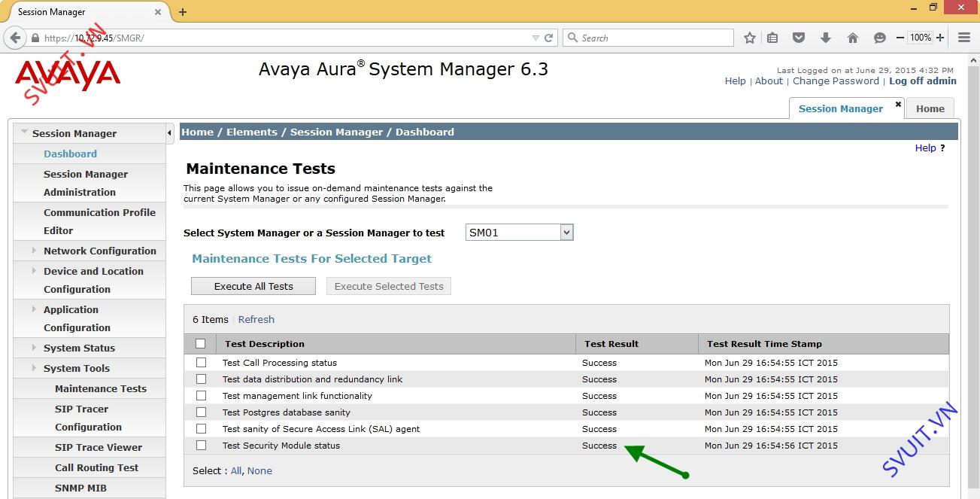This screenshot has height=499, width=980.
Task: Click Execute All Tests button
Action: coord(253,286)
